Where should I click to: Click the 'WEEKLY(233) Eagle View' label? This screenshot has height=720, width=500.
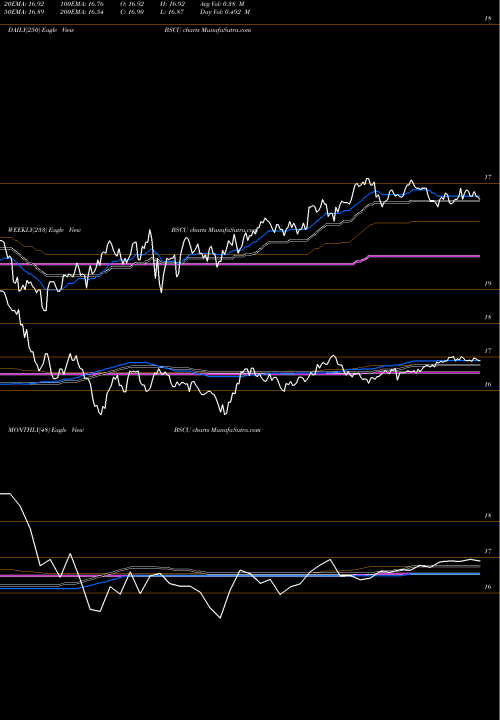pyautogui.click(x=45, y=230)
